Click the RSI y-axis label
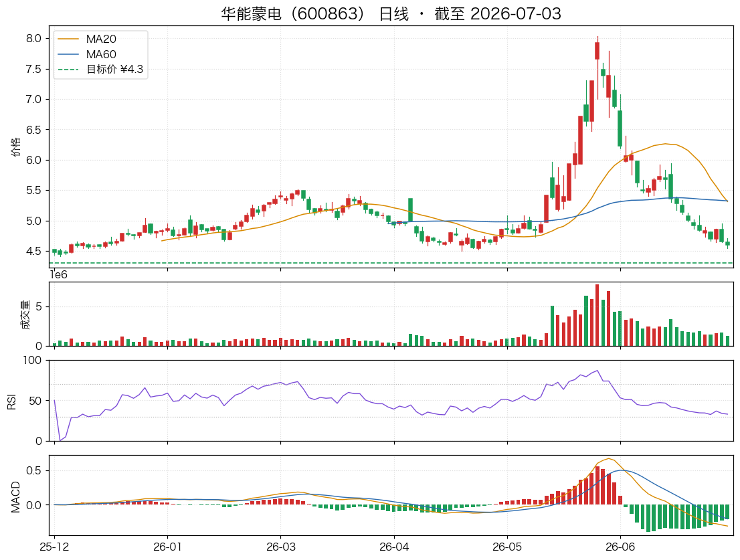 tap(12, 401)
